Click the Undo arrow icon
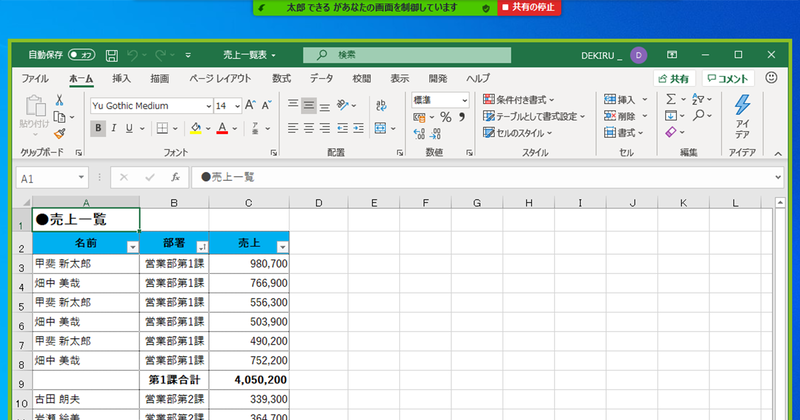 point(133,55)
